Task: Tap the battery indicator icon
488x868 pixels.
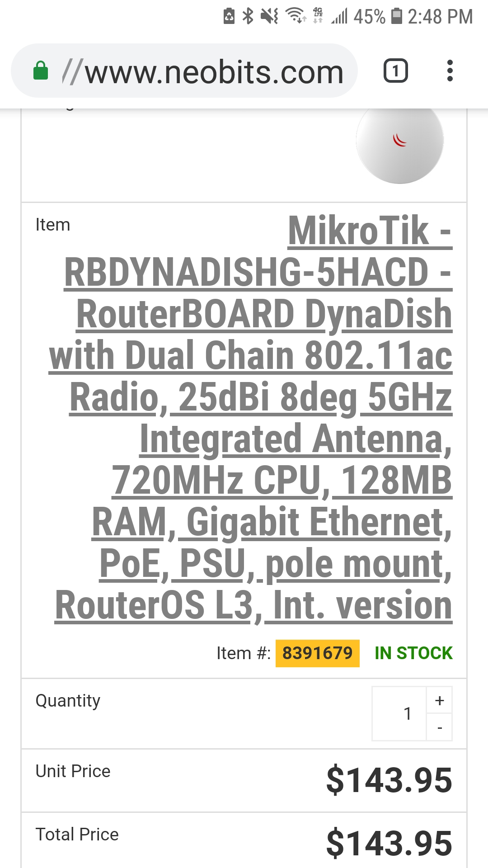Action: coord(396,16)
